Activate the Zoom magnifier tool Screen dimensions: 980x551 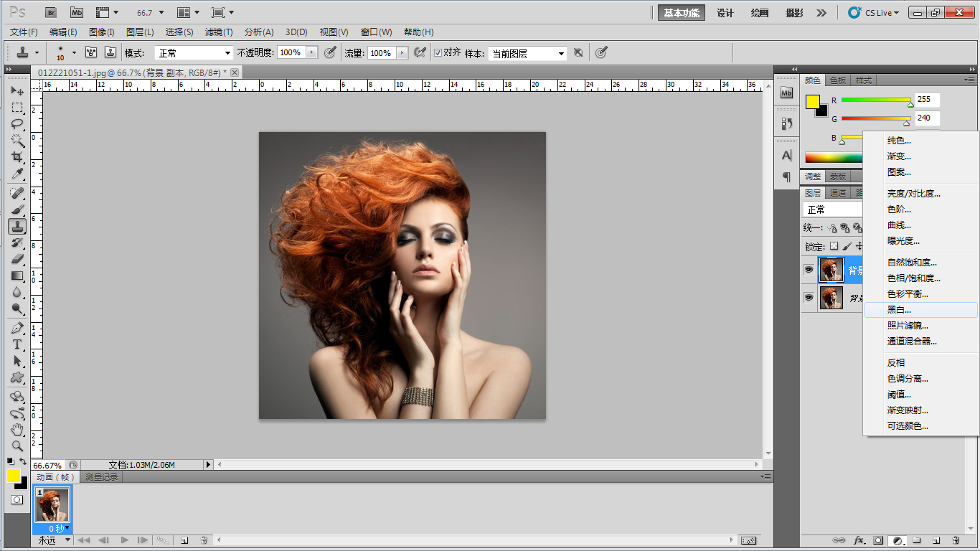[17, 446]
